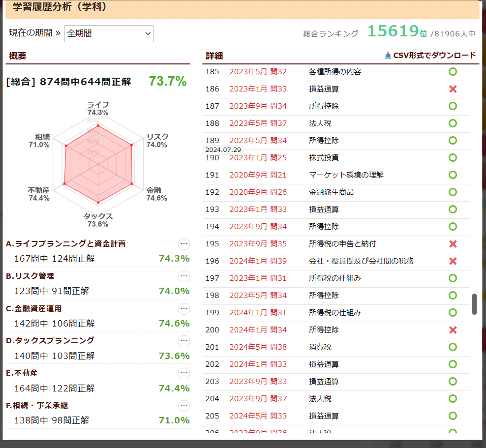This screenshot has width=486, height=448.
Task: Click the detail list scrollbar thumb
Action: (474, 304)
